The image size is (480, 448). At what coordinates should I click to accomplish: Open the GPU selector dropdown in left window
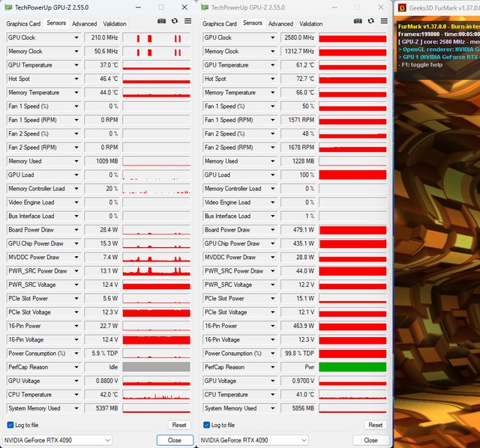click(106, 440)
